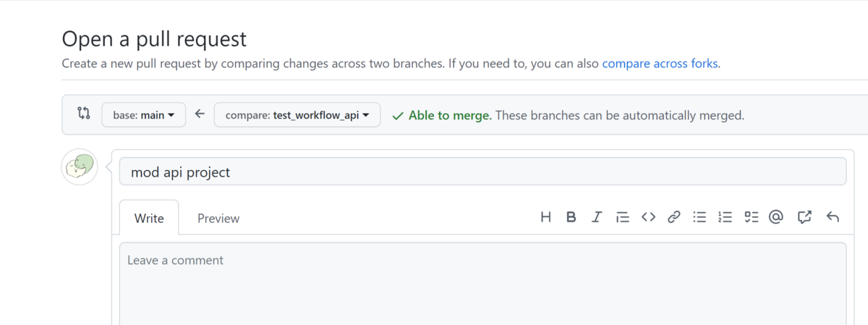Add a numbered list
This screenshot has height=325, width=868.
[725, 216]
